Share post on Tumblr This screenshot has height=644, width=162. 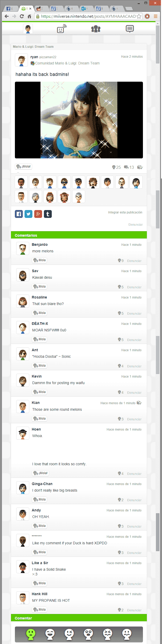(48, 214)
